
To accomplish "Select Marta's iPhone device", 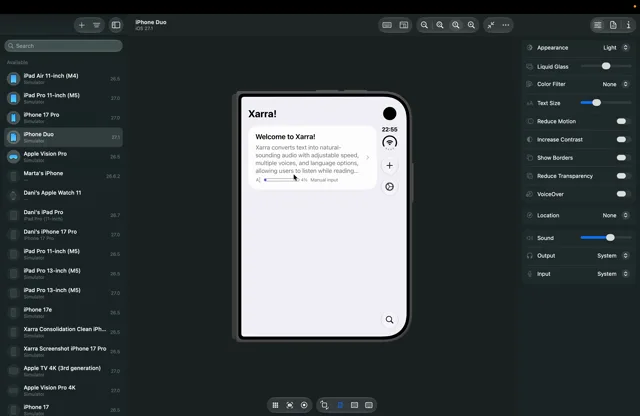I will tap(63, 176).
